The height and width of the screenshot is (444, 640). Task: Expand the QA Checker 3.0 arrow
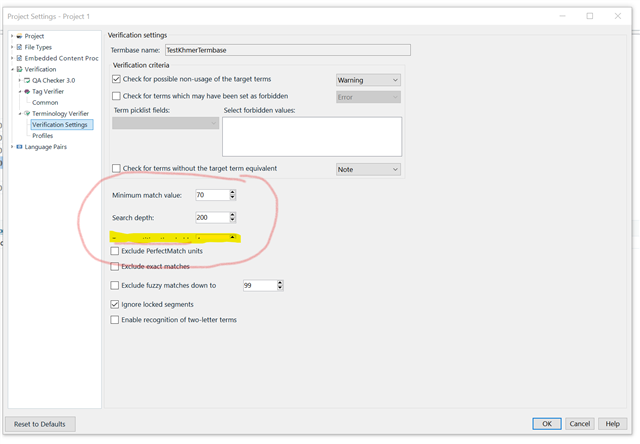(20, 80)
